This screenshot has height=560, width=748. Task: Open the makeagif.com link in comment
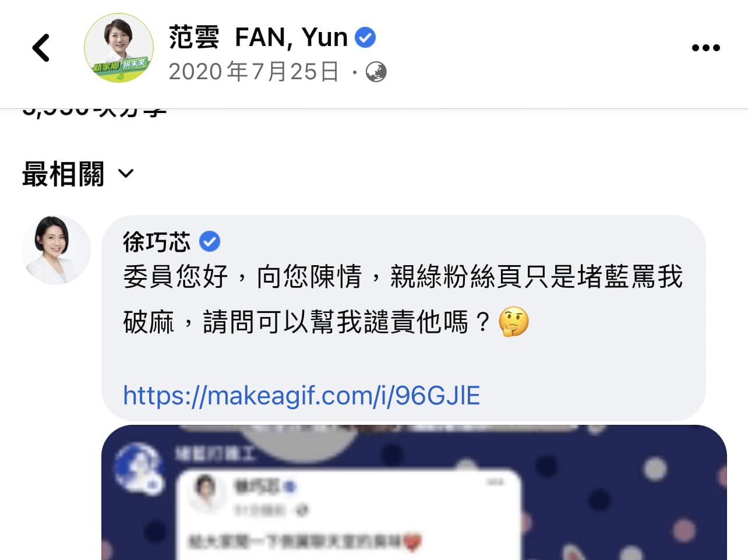point(301,396)
